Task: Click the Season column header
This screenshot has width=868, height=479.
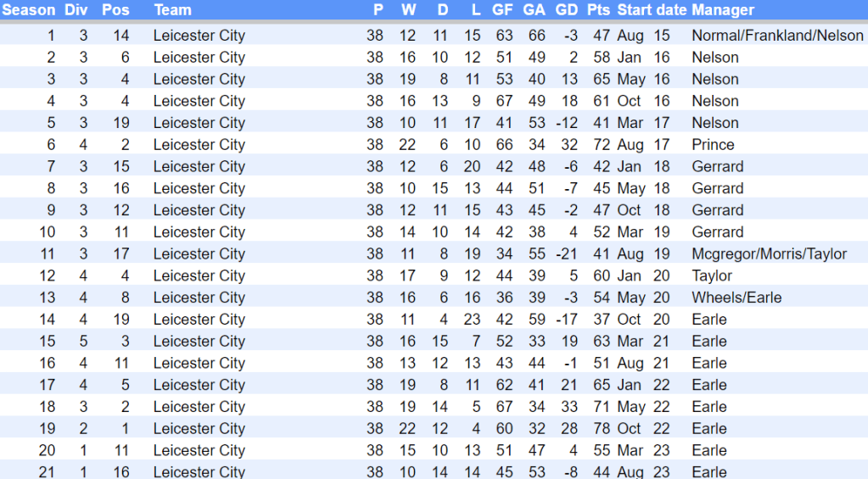Action: tap(29, 10)
